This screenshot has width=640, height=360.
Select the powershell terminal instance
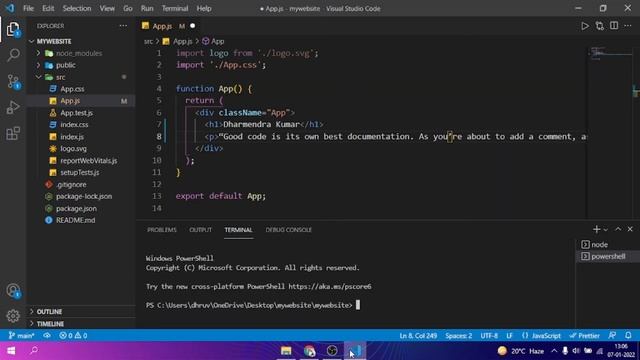point(607,256)
